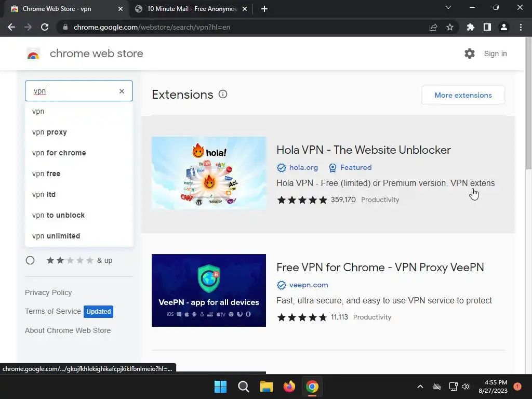Open Windows taskbar search

243,387
